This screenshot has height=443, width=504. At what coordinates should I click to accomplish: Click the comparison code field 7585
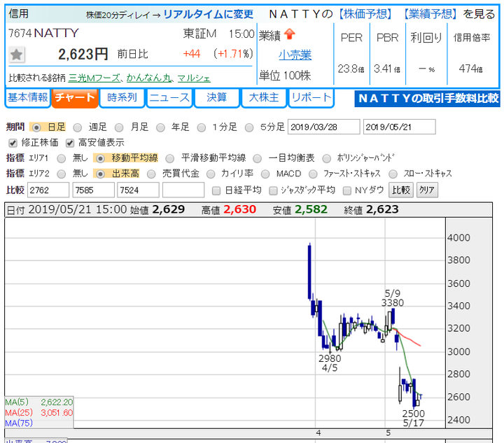(x=94, y=190)
